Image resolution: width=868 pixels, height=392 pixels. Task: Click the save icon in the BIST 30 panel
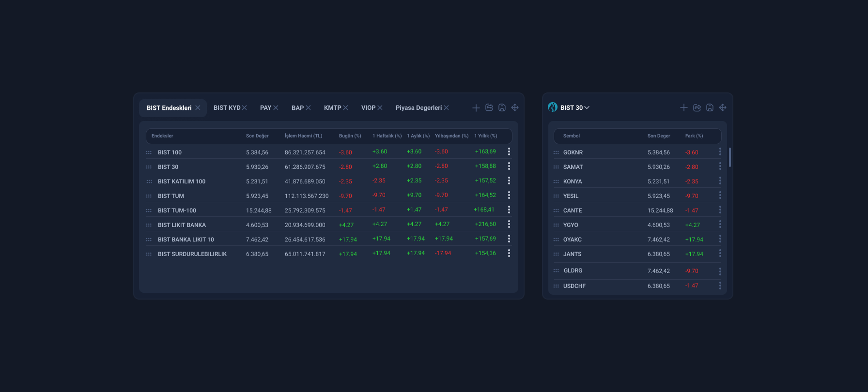point(710,108)
